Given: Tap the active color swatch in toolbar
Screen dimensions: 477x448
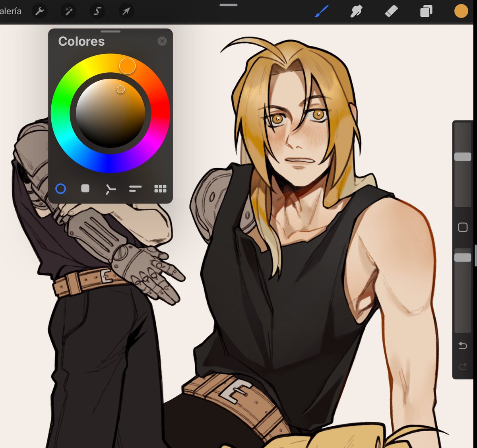Looking at the screenshot, I should (x=461, y=11).
